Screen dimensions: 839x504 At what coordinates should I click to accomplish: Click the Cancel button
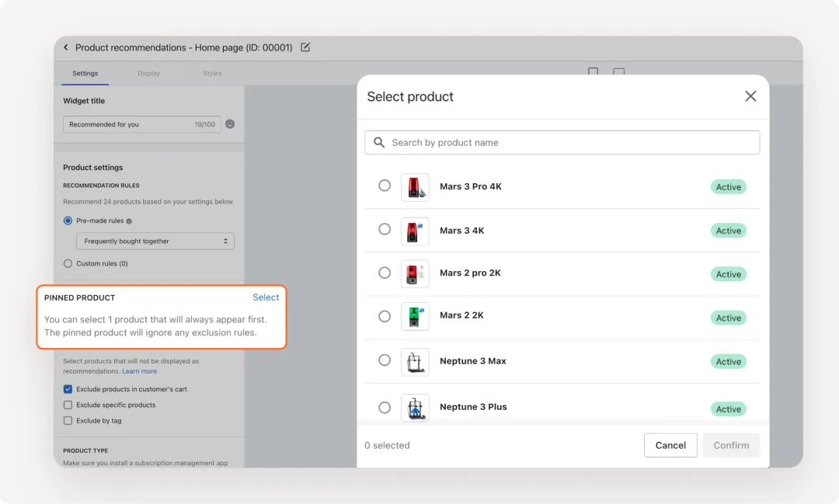pyautogui.click(x=670, y=445)
